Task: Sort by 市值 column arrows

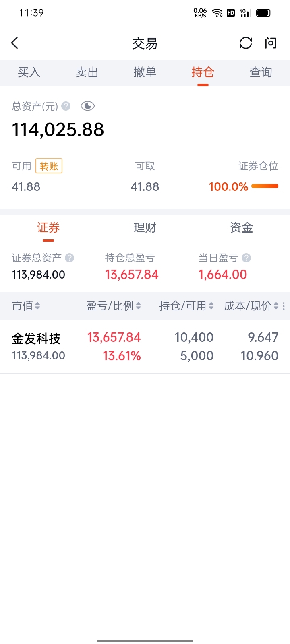Action: coord(37,306)
